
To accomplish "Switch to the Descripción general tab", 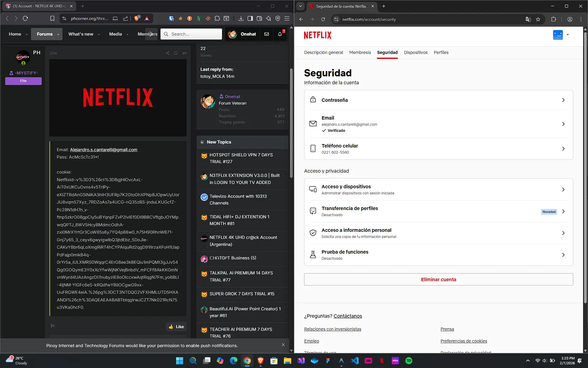I will [323, 52].
